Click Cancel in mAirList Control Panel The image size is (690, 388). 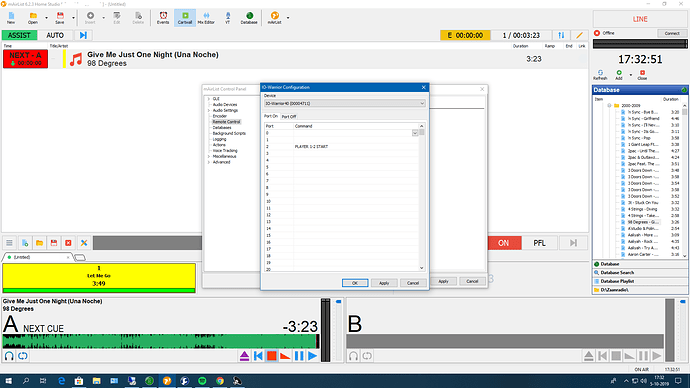472,281
